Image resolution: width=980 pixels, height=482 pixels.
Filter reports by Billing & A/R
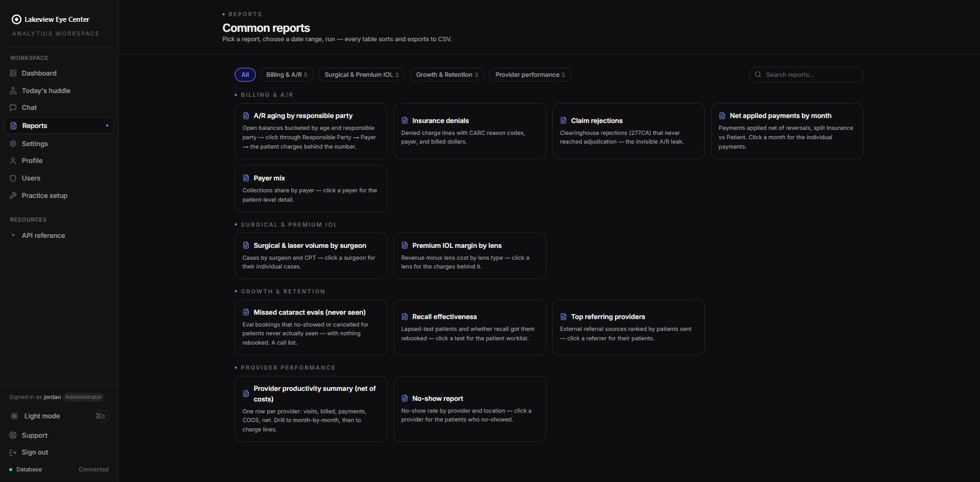[x=286, y=74]
